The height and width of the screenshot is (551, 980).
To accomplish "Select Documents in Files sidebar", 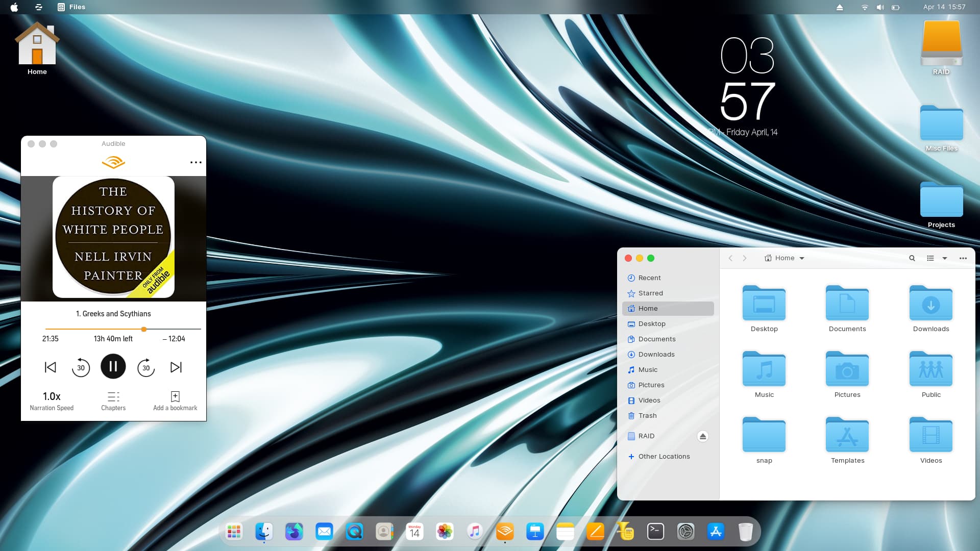I will pos(668,339).
